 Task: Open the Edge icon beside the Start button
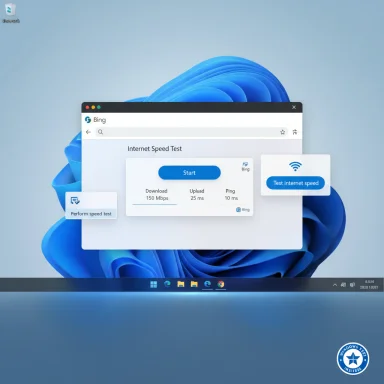(167, 284)
